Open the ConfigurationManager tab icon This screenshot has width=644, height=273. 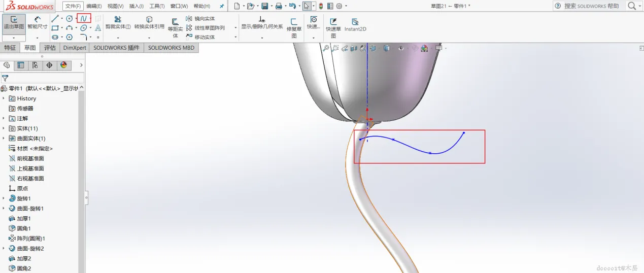tap(35, 65)
